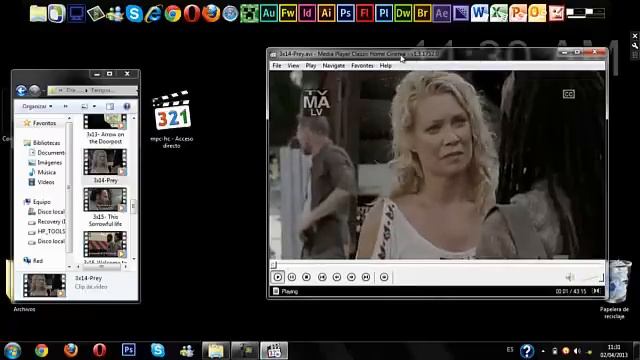Click the Explorer help icon
Image resolution: width=640 pixels, height=360 pixels.
pyautogui.click(x=127, y=106)
